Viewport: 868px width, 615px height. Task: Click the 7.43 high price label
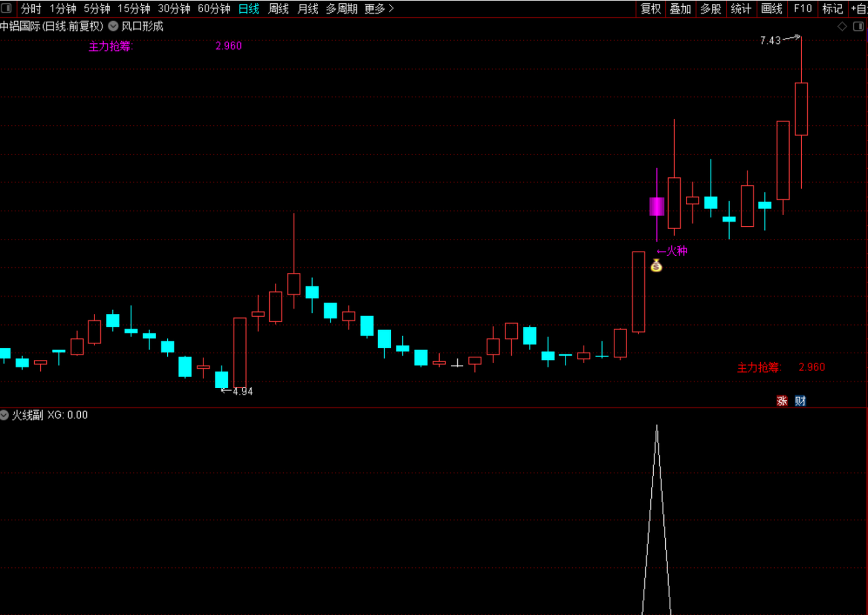click(770, 40)
